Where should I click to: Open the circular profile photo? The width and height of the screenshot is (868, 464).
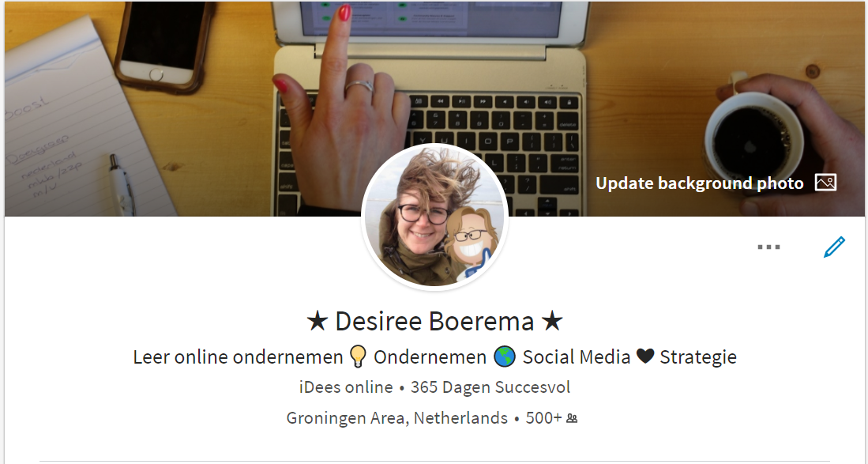point(434,217)
